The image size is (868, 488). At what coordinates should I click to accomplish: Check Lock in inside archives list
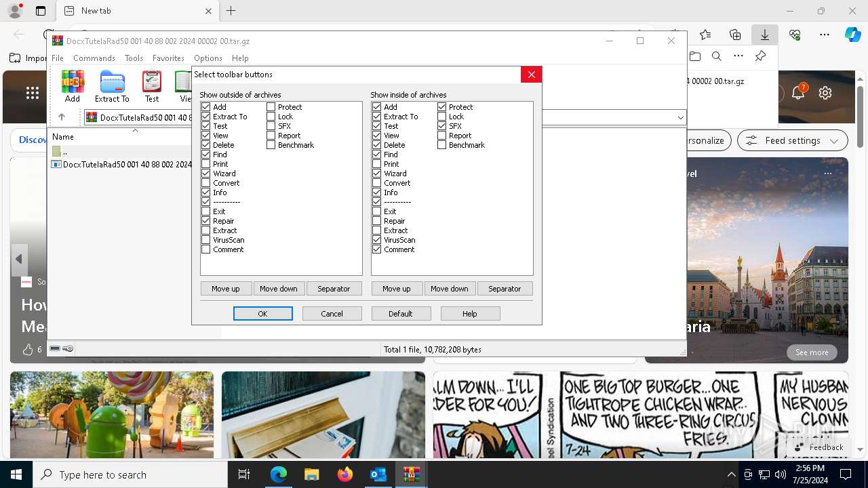[441, 117]
